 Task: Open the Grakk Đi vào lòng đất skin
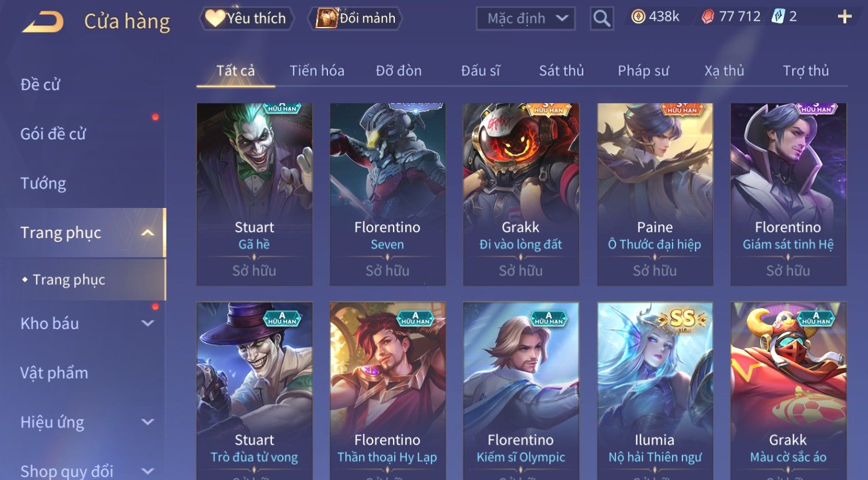521,194
